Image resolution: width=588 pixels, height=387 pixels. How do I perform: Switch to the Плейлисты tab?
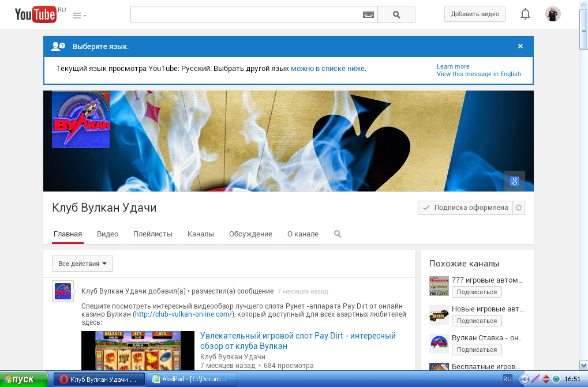coord(152,234)
